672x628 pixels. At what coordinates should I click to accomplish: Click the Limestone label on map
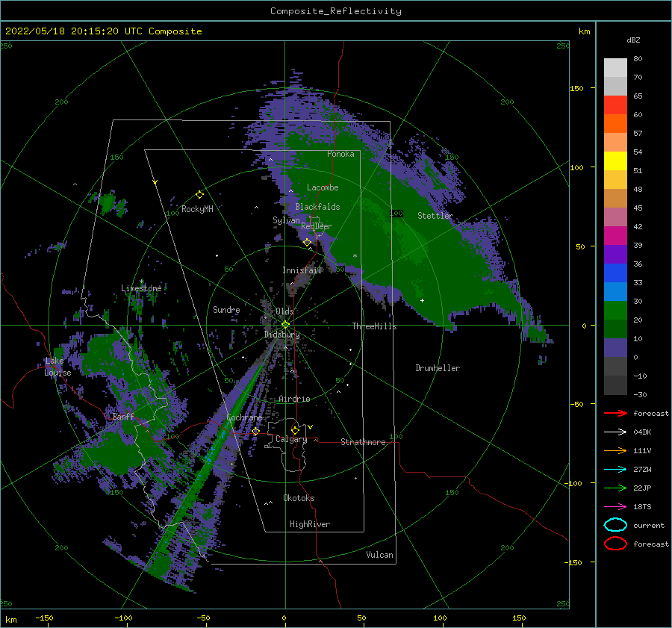point(141,288)
